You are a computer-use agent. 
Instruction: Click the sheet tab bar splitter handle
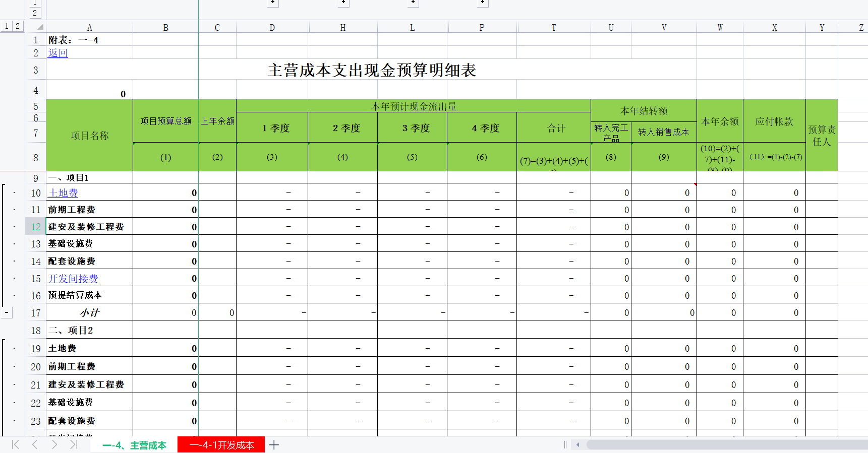point(565,444)
